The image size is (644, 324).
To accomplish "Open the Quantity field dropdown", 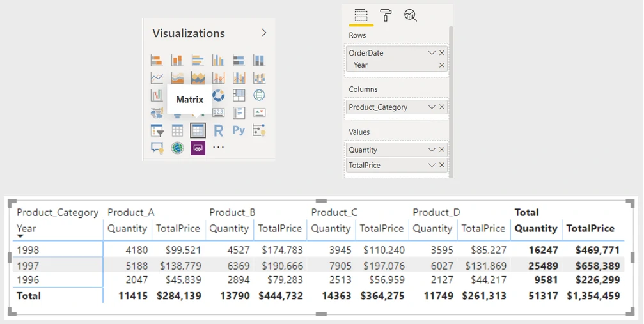I will tap(431, 150).
